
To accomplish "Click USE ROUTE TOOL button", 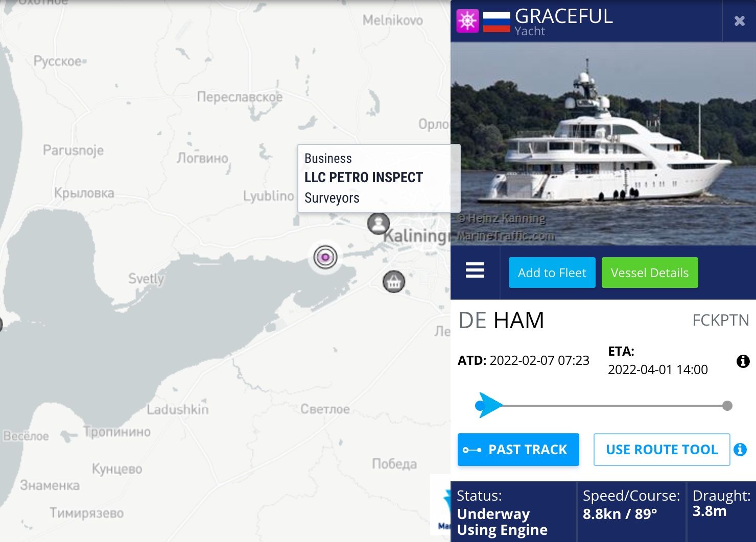I will (x=661, y=450).
